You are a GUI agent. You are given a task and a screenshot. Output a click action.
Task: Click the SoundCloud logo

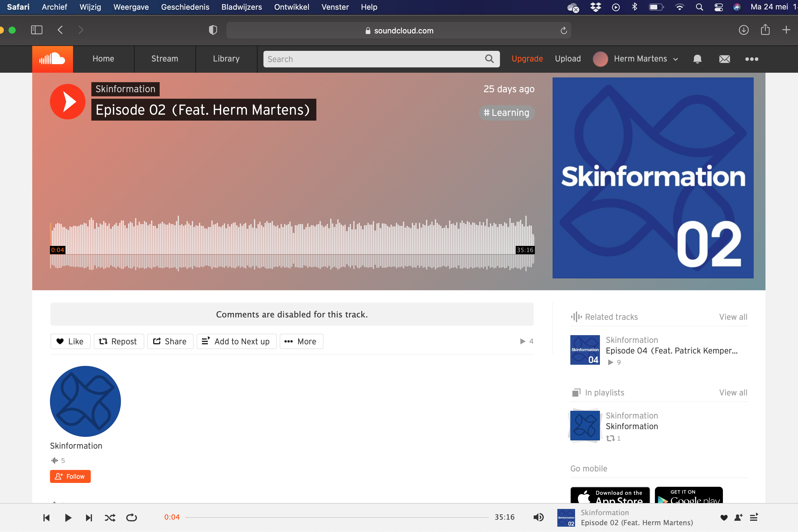click(52, 59)
